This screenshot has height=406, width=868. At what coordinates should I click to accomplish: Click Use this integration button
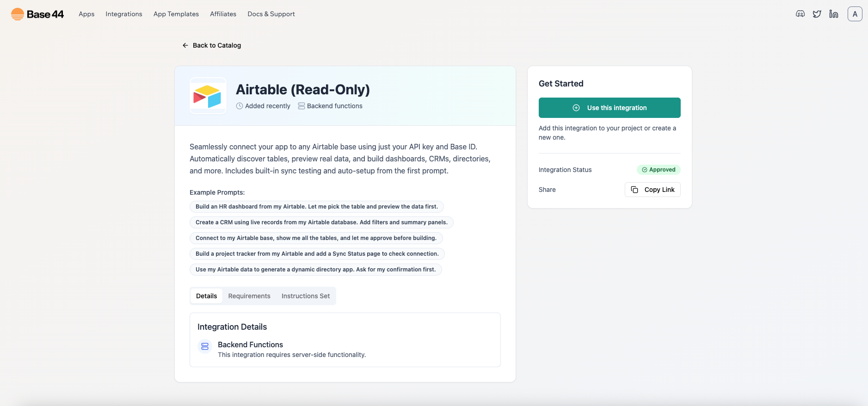click(609, 108)
